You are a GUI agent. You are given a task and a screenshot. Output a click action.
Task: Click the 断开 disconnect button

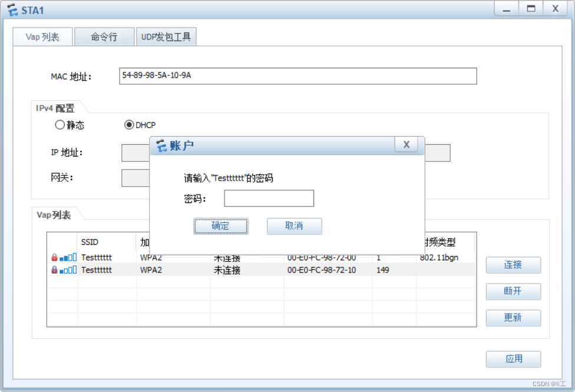513,291
